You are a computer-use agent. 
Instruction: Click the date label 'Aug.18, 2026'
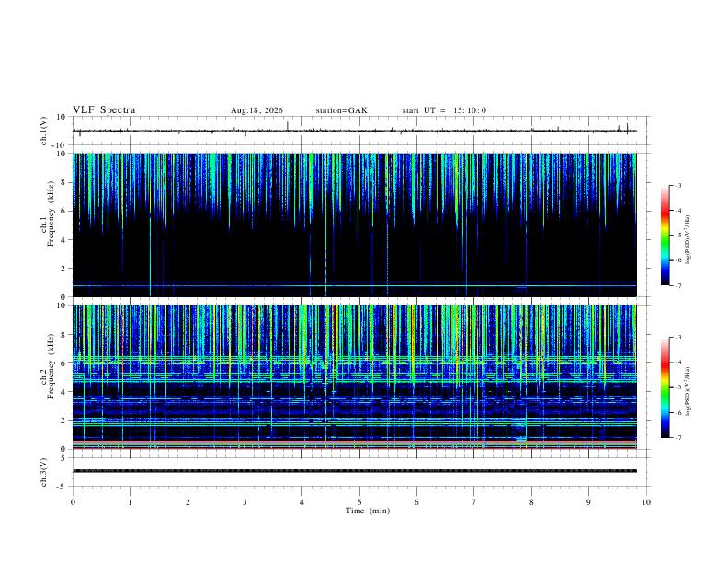(x=256, y=110)
